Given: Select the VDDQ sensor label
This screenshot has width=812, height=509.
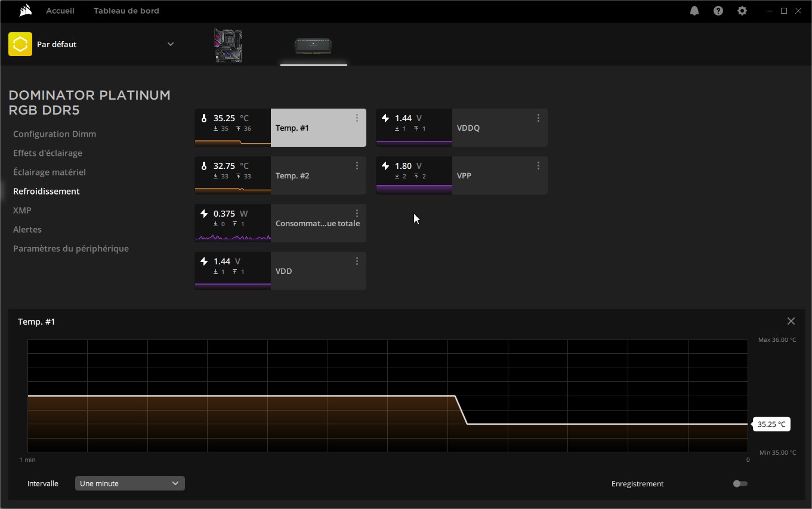Looking at the screenshot, I should click(x=468, y=128).
